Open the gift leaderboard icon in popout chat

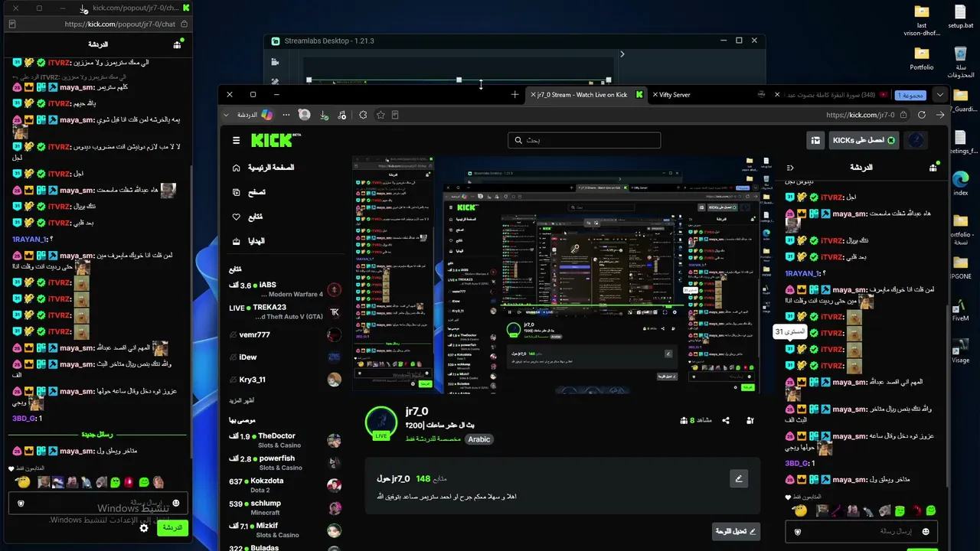[x=177, y=44]
